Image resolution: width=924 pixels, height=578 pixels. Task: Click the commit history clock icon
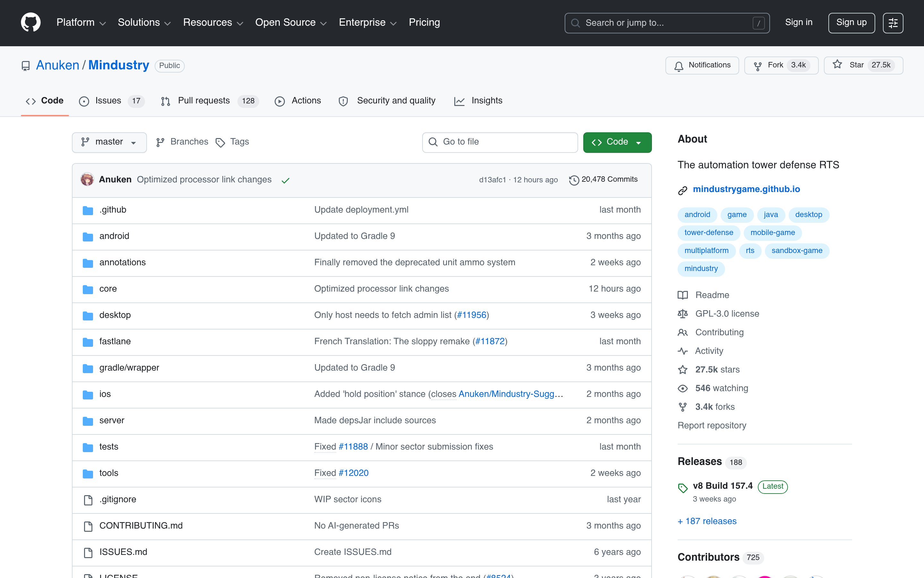(574, 180)
